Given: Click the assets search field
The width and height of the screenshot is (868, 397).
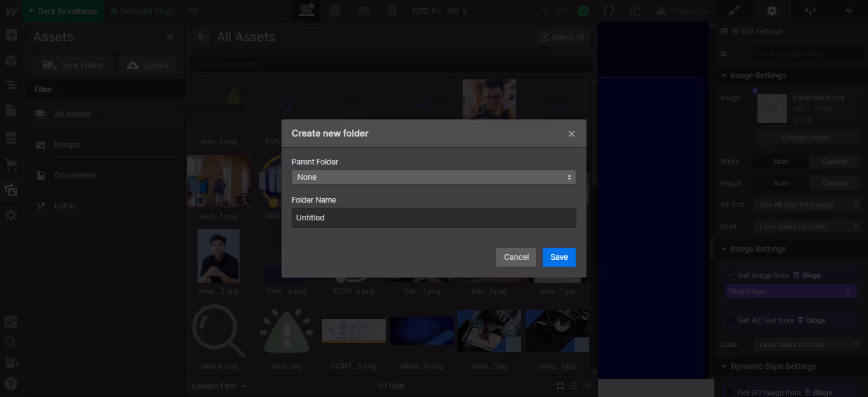Looking at the screenshot, I should 391,64.
